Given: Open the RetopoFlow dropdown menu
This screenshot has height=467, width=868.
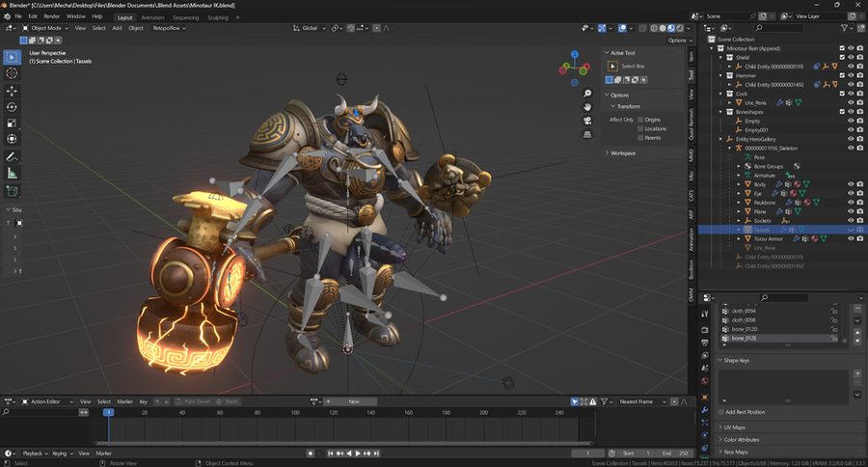Looking at the screenshot, I should click(x=169, y=28).
